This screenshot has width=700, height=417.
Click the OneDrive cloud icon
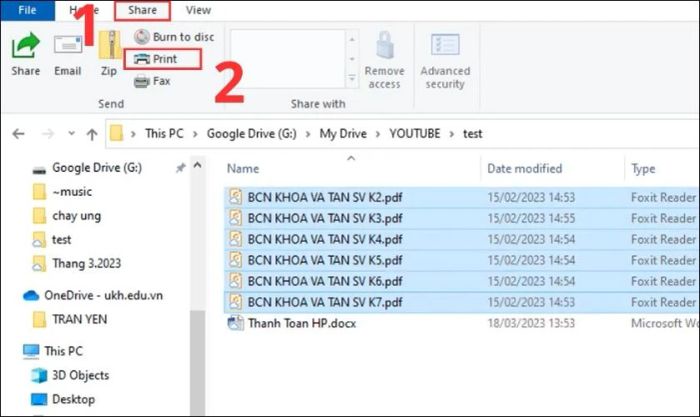[x=31, y=296]
